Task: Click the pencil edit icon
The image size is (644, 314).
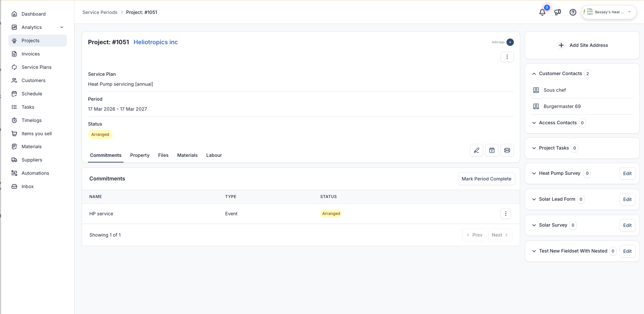Action: point(476,150)
